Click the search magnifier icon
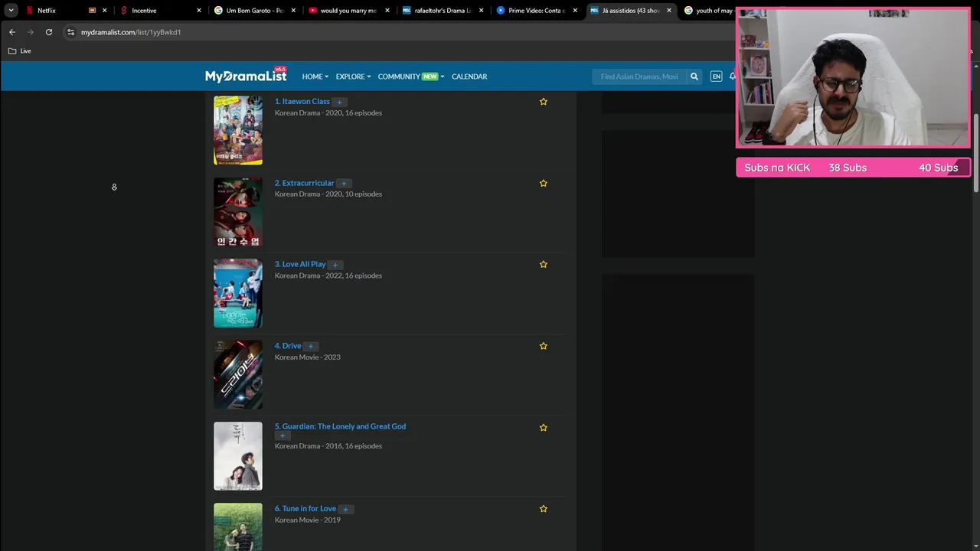This screenshot has height=551, width=980. [694, 77]
